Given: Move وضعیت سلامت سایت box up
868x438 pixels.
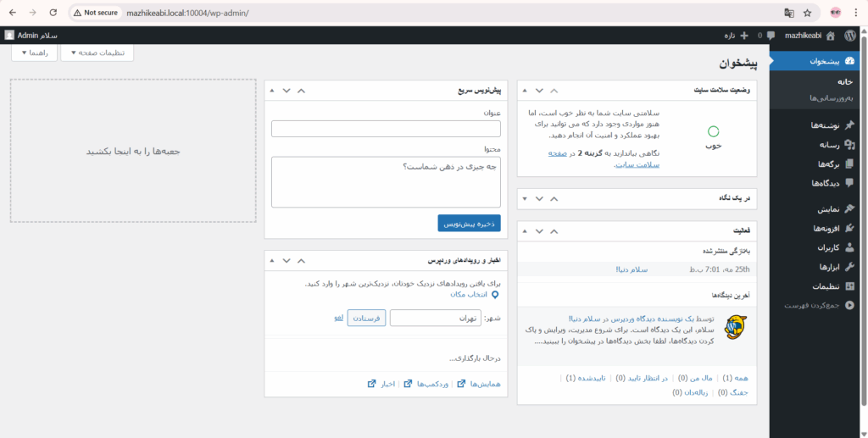Looking at the screenshot, I should point(554,90).
